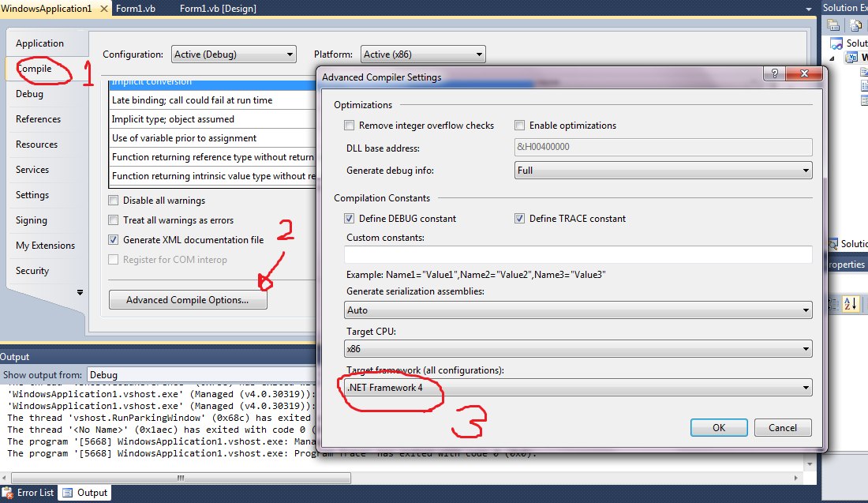Image resolution: width=868 pixels, height=503 pixels.
Task: Click the Solution node icon in the tree
Action: pos(836,43)
